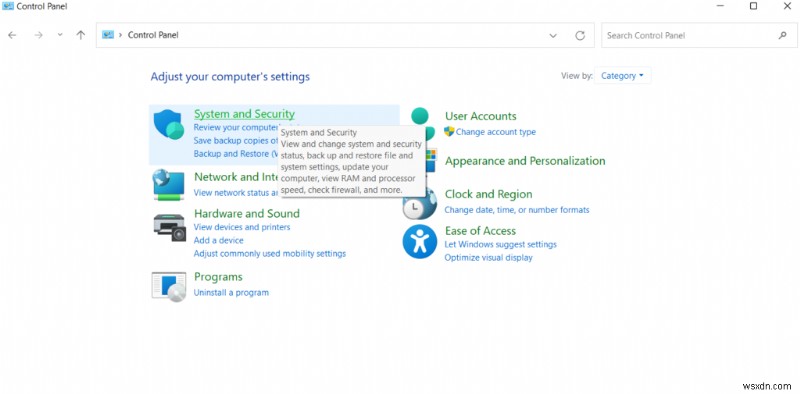Open Appearance and Personalization category
Viewport: 800px width, 394px height.
[525, 161]
